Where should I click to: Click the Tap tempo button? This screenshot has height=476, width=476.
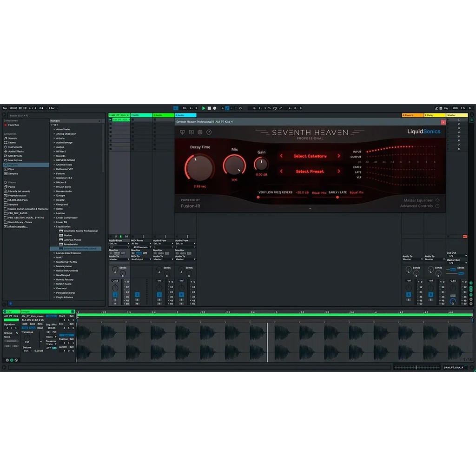click(x=5, y=108)
